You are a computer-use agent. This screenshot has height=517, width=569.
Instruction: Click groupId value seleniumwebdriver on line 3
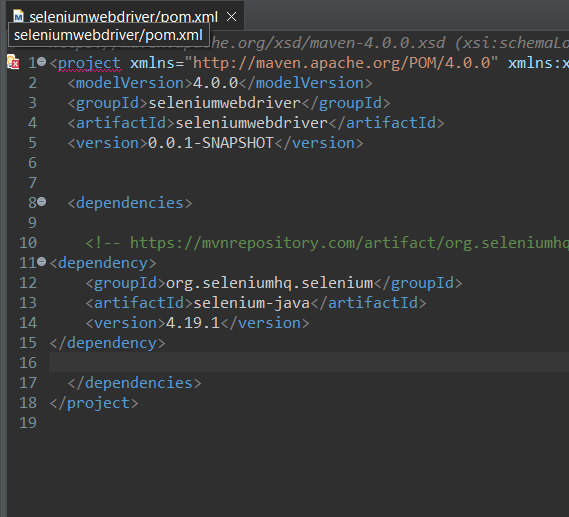225,103
